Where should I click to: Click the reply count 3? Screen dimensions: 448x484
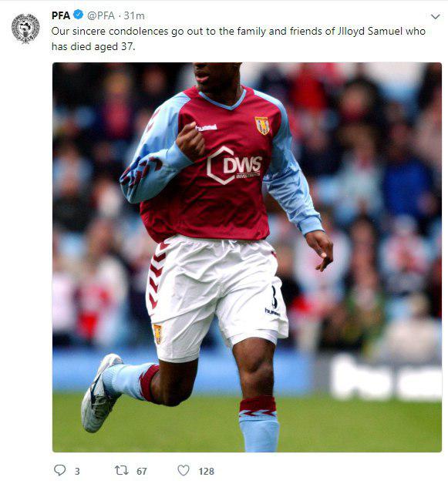pos(77,472)
